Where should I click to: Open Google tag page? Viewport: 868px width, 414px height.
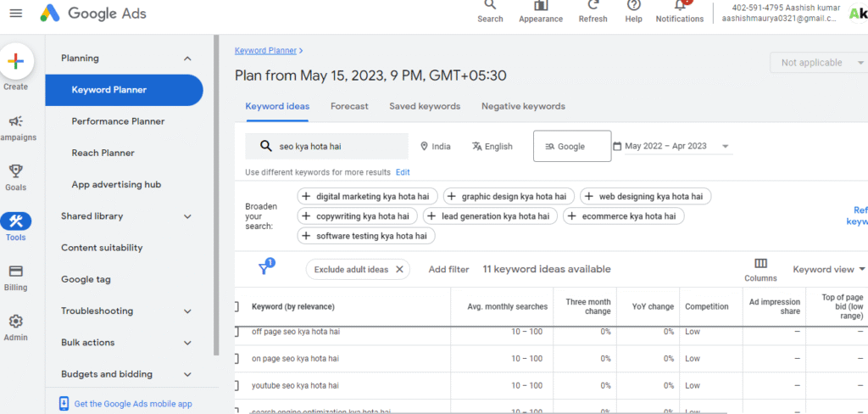click(86, 279)
